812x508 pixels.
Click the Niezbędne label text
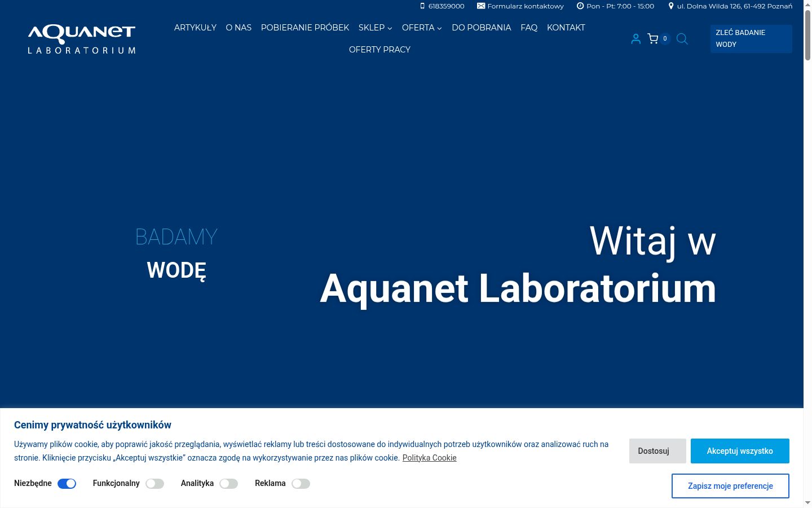(x=33, y=483)
